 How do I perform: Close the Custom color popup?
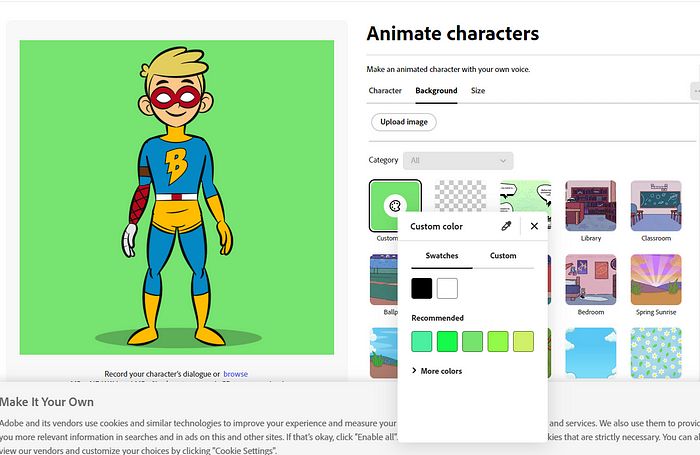coord(534,226)
